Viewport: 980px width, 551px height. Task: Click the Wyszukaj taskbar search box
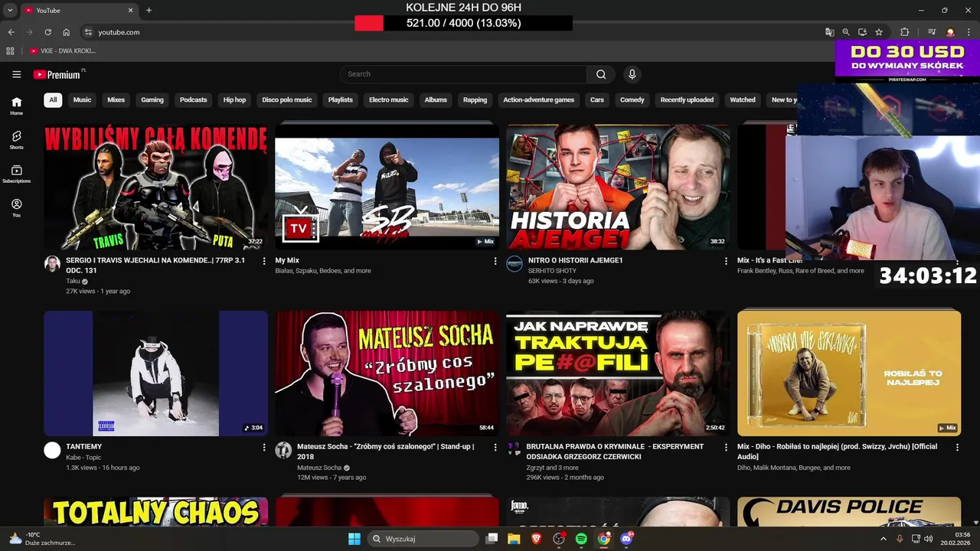[x=423, y=539]
